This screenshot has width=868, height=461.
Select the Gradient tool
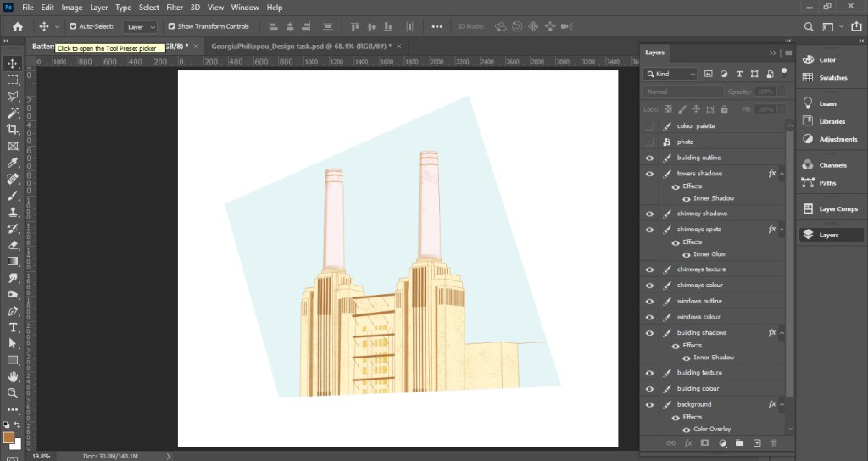coord(13,261)
